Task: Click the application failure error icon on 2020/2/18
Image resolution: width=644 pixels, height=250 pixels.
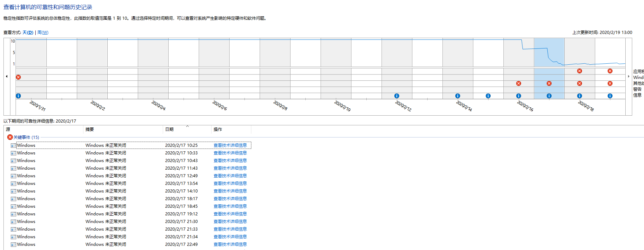Action: (x=580, y=71)
